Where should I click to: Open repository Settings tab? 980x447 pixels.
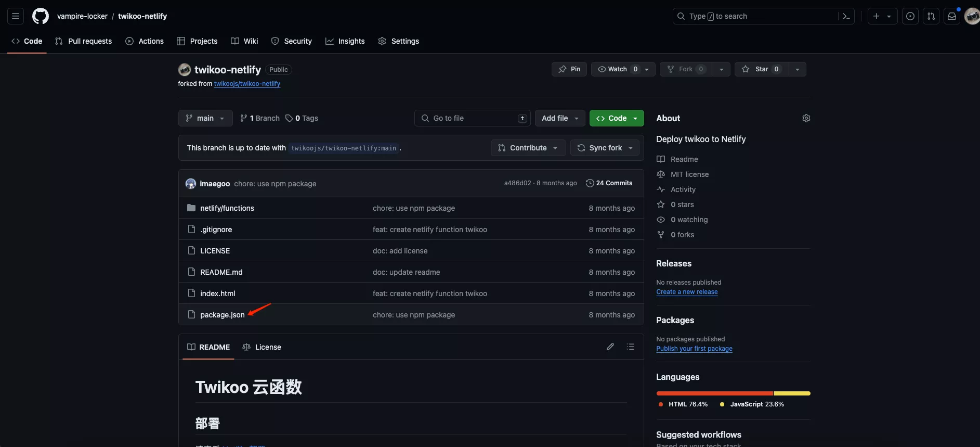[x=399, y=41]
